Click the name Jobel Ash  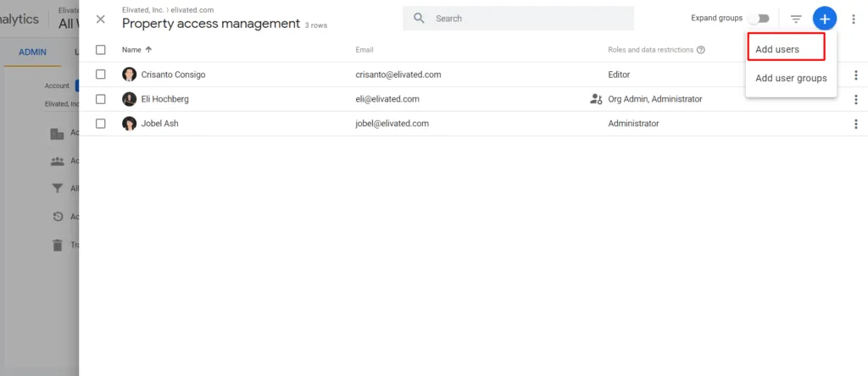coord(160,124)
